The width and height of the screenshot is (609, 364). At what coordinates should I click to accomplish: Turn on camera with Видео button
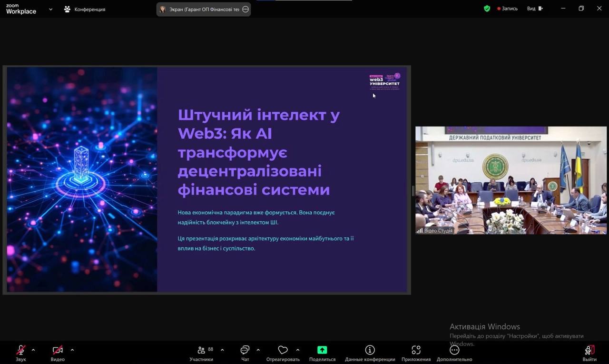[58, 351]
